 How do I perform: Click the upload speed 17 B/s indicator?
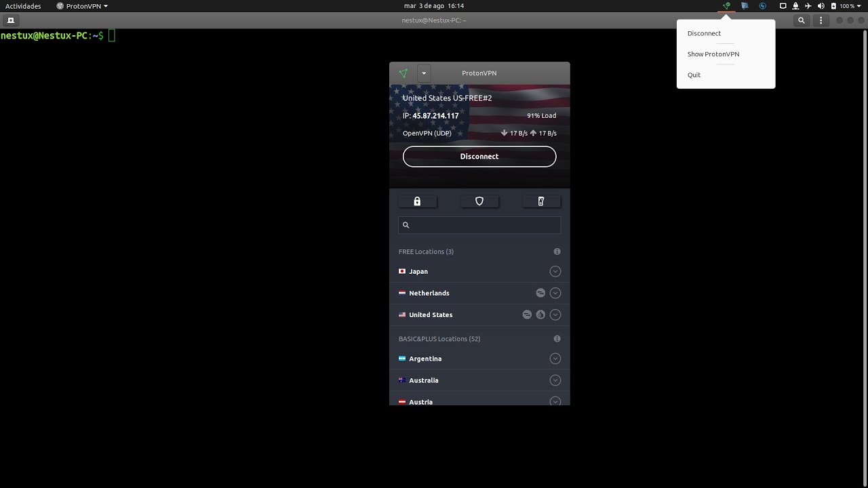[543, 134]
